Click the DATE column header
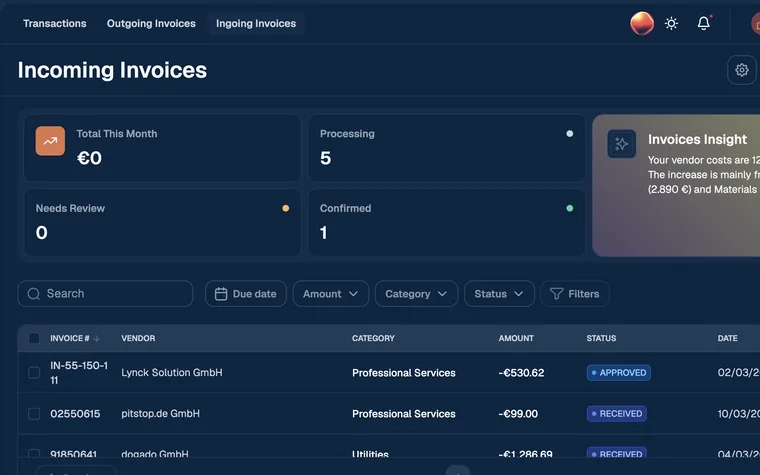760x475 pixels. coord(728,338)
